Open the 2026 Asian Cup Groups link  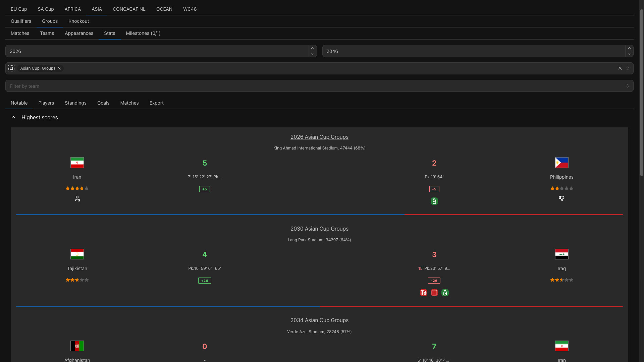click(x=319, y=137)
